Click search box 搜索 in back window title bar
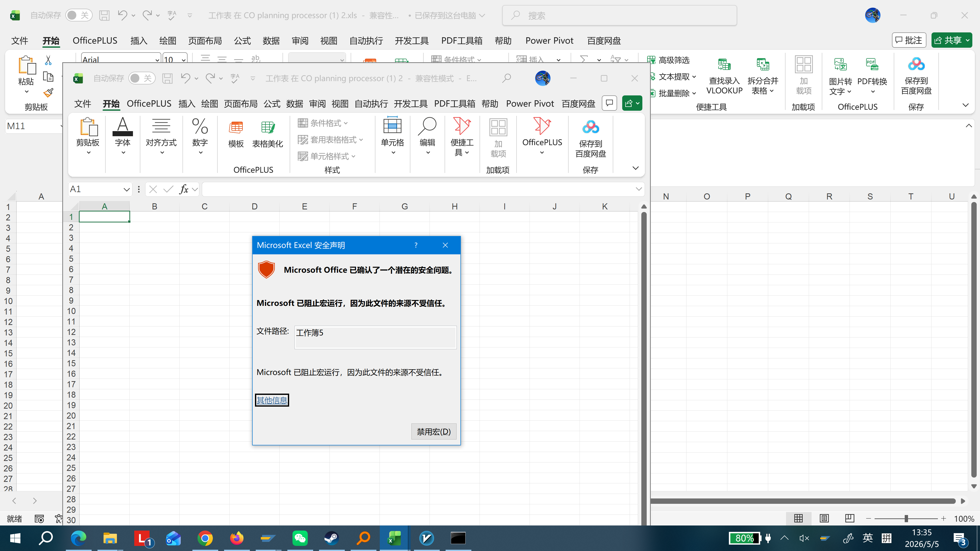Screen dimensions: 980x551 pos(619,15)
